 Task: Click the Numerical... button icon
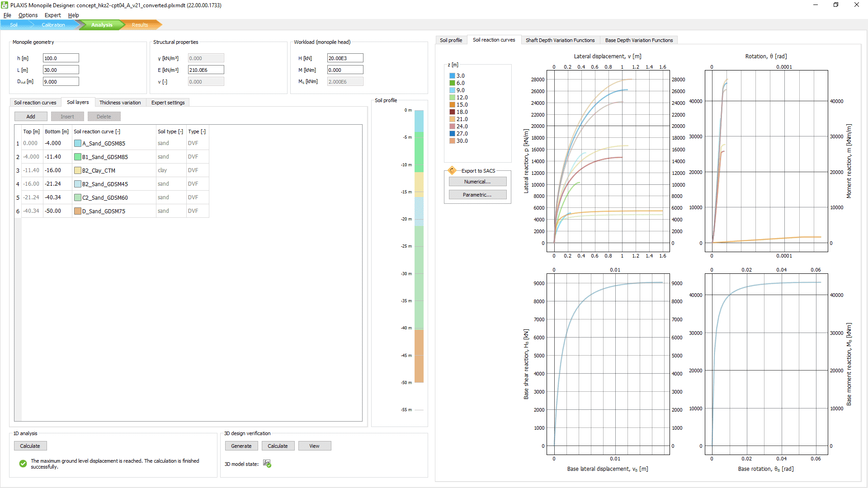477,182
